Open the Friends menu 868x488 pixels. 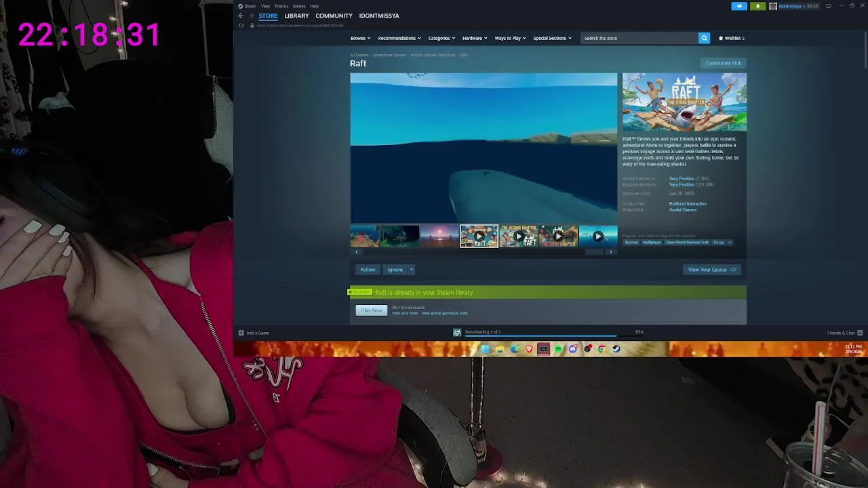click(281, 6)
